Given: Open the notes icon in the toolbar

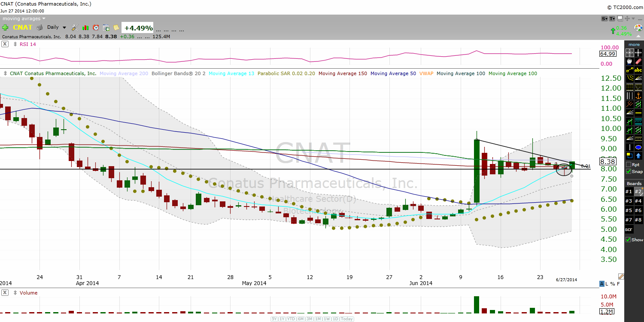Looking at the screenshot, I should [x=116, y=27].
